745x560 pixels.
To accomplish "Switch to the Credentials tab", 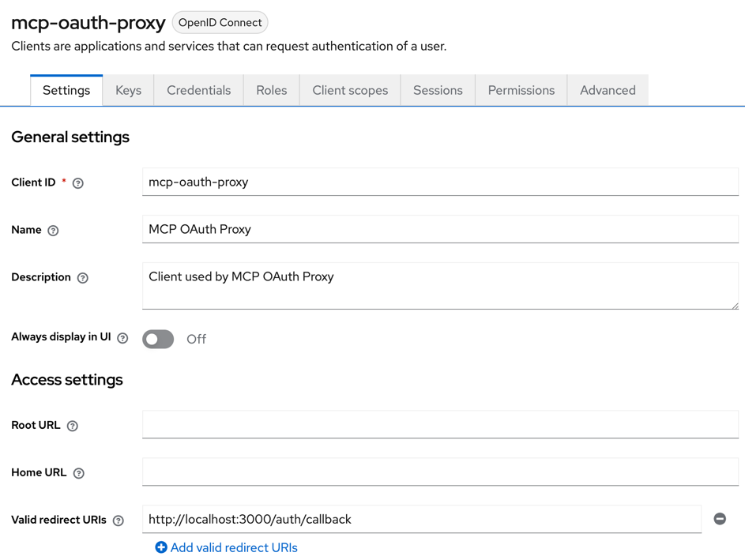I will click(198, 90).
